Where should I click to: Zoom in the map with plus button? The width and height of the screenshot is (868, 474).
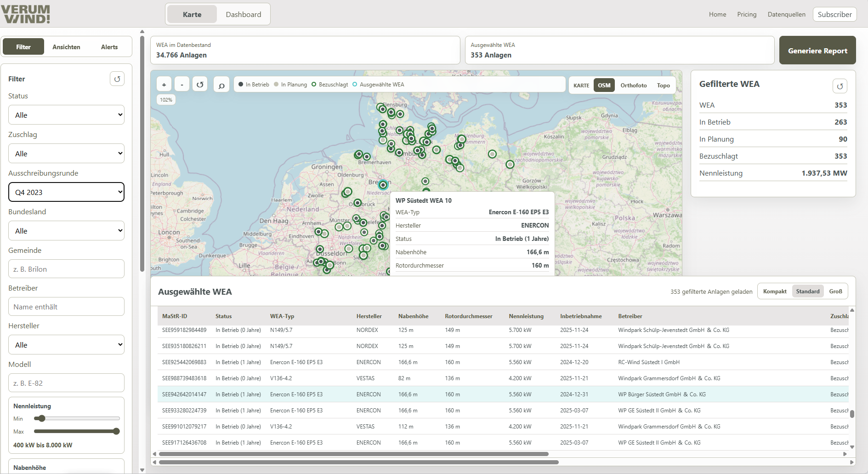pyautogui.click(x=164, y=85)
